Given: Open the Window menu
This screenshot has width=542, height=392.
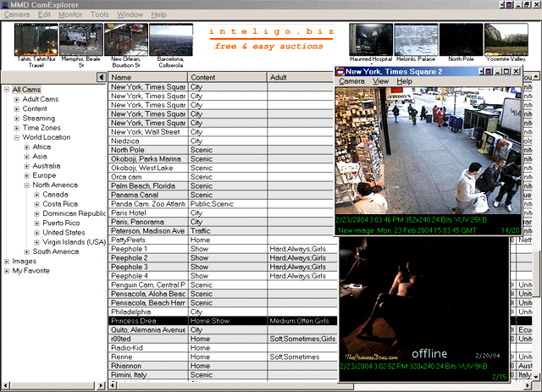Looking at the screenshot, I should point(130,14).
